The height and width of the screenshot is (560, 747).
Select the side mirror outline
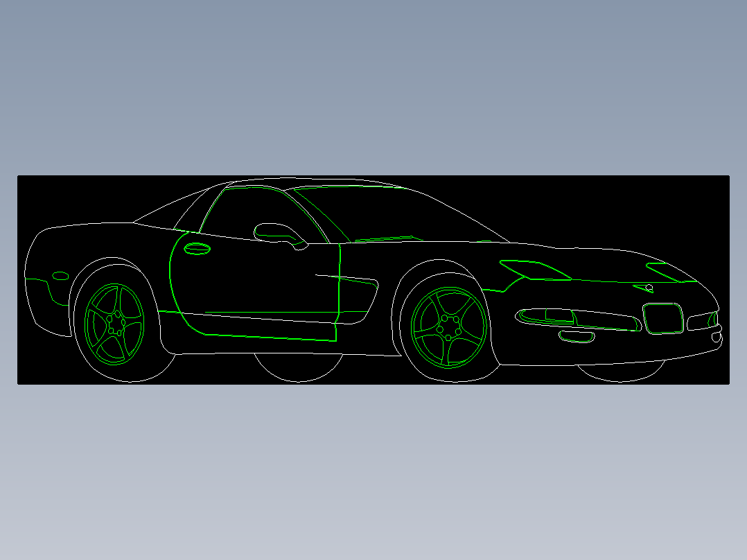coord(281,236)
